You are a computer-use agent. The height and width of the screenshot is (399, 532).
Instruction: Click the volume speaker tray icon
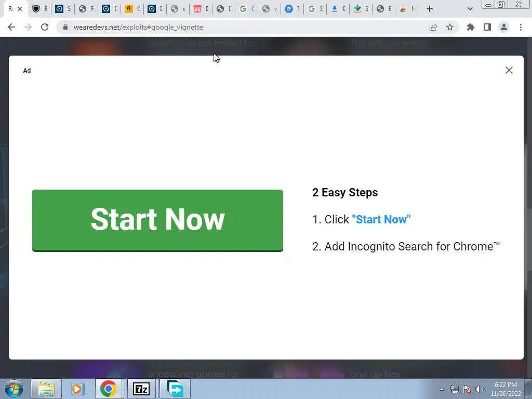pos(480,389)
